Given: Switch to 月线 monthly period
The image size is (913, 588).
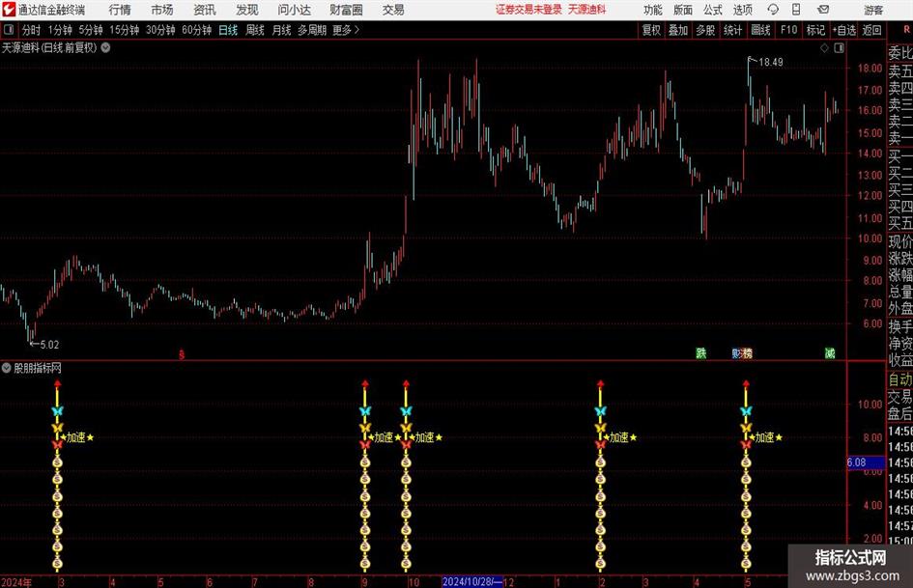Looking at the screenshot, I should coord(281,30).
